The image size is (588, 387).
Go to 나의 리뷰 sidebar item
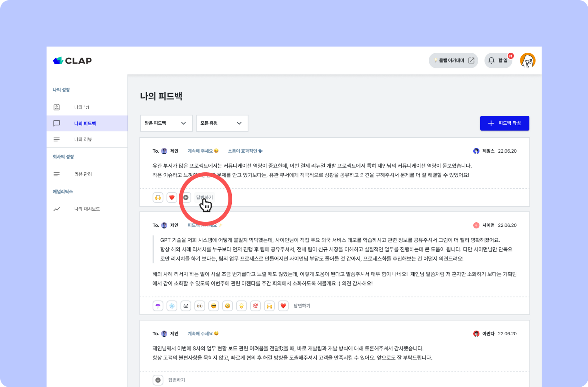click(x=83, y=139)
